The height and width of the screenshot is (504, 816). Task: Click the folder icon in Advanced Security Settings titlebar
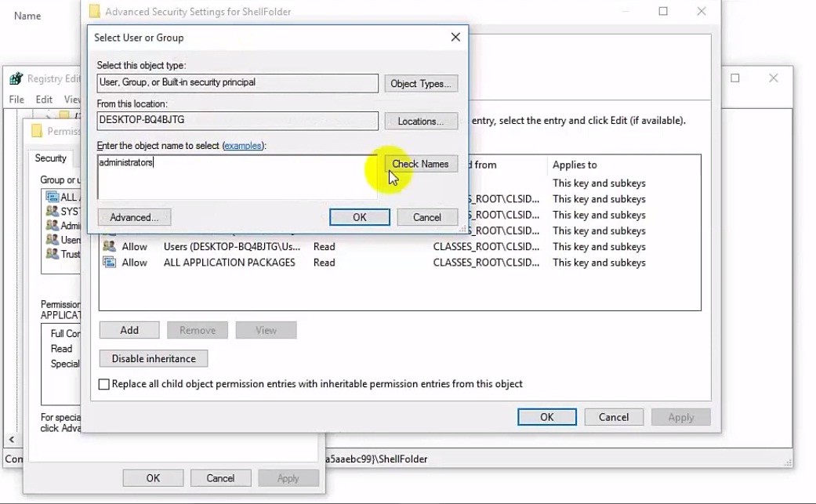coord(95,11)
